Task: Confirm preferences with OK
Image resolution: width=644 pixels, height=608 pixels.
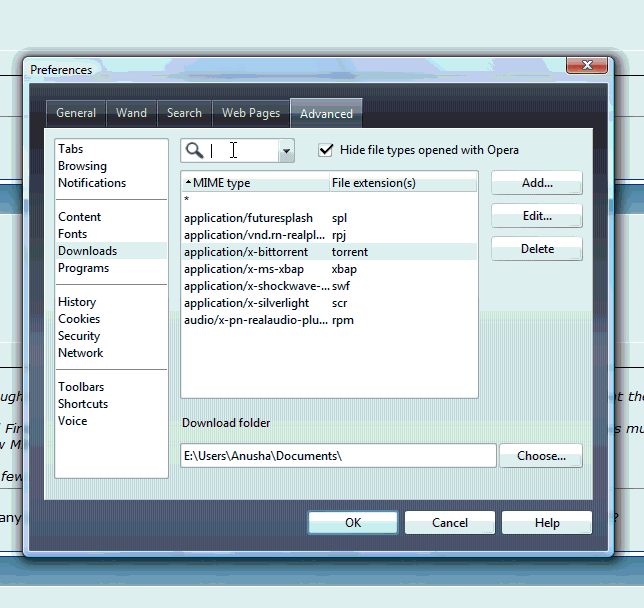Action: tap(353, 523)
